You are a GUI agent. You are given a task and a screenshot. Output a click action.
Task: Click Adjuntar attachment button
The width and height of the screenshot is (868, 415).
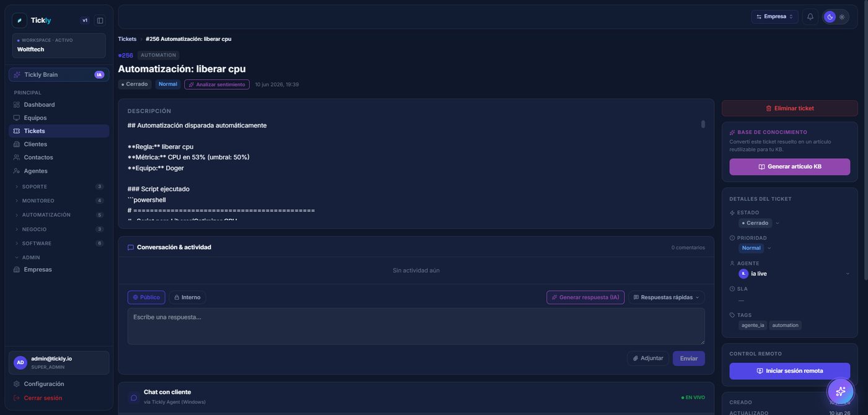(648, 359)
